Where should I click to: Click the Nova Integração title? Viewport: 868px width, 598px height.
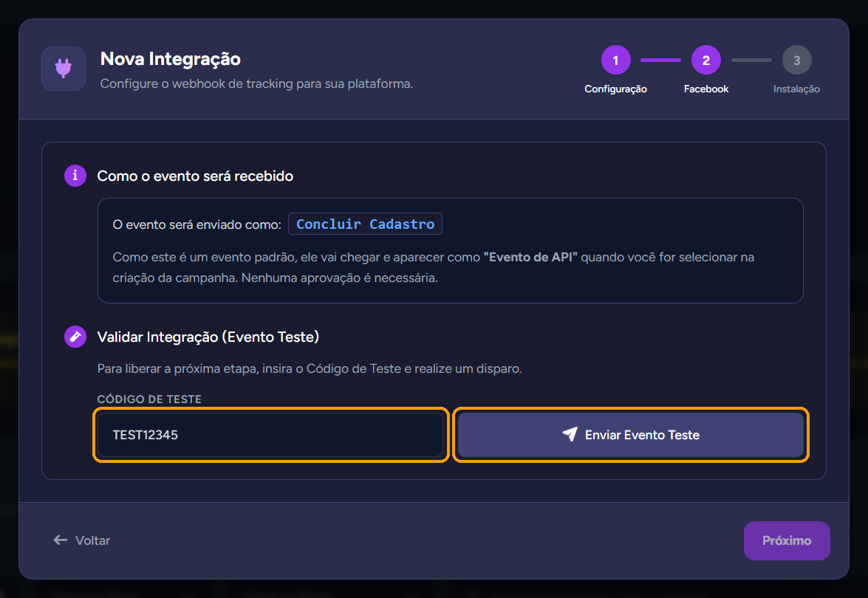tap(171, 58)
